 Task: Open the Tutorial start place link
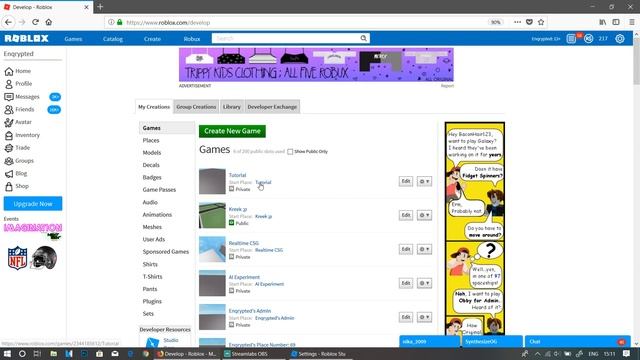click(263, 182)
